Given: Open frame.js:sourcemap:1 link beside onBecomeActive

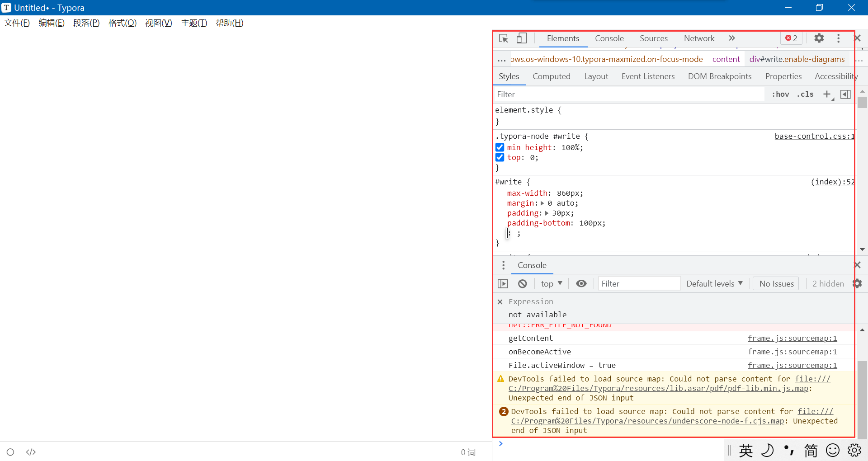Looking at the screenshot, I should [792, 352].
